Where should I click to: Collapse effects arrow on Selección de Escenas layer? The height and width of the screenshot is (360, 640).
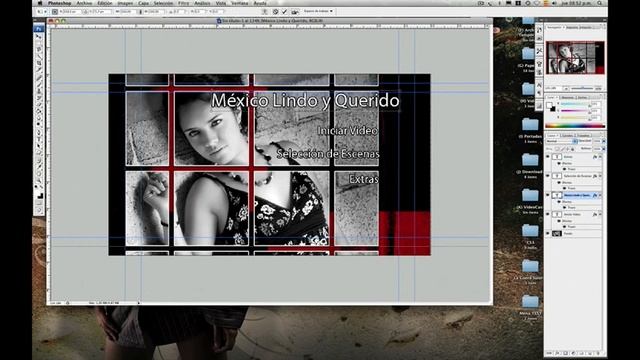(x=600, y=176)
